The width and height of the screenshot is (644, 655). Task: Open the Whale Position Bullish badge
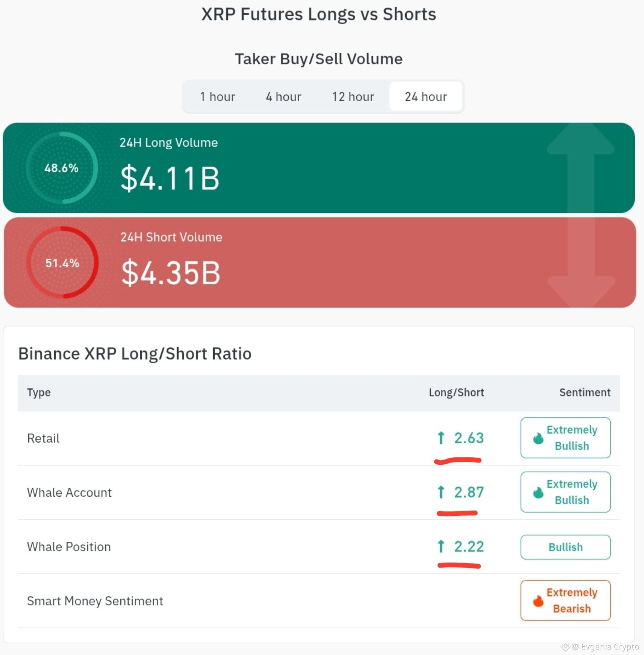tap(566, 547)
